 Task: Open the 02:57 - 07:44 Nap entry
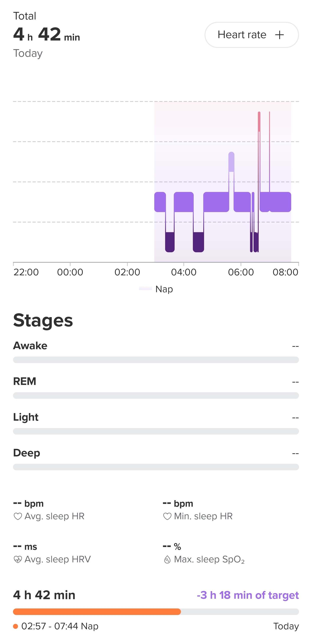click(60, 626)
